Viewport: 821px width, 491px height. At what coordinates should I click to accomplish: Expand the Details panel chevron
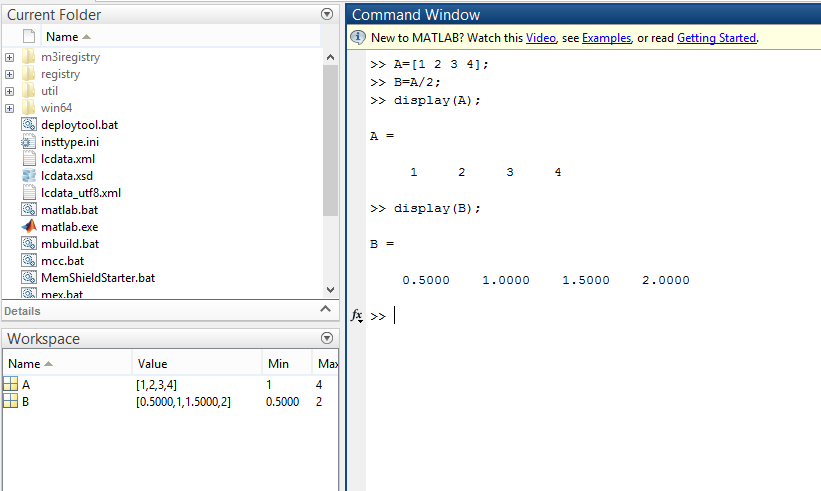(x=326, y=309)
